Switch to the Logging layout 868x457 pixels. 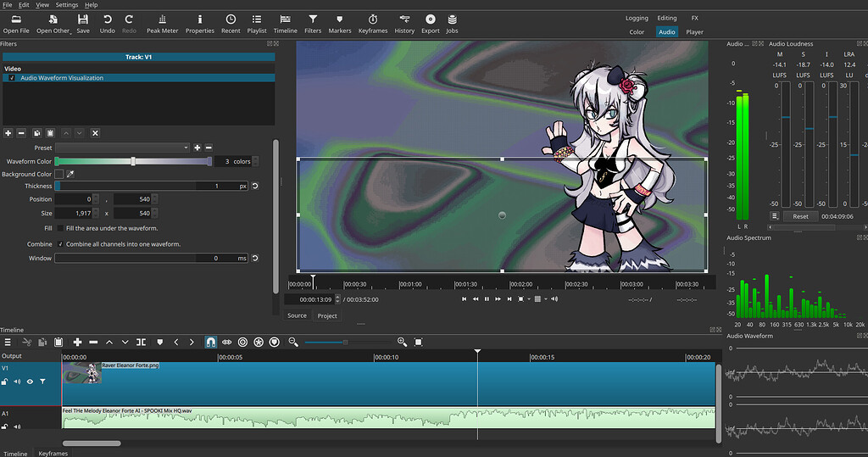click(637, 19)
